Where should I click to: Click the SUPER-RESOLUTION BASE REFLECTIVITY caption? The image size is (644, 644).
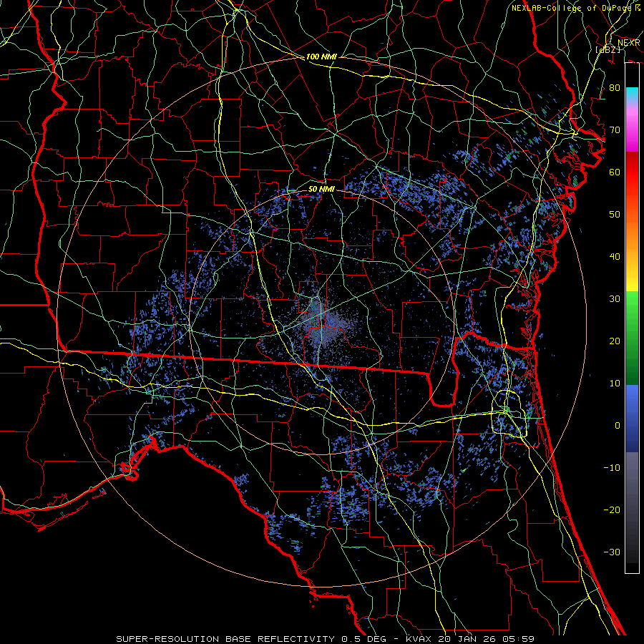[225, 639]
